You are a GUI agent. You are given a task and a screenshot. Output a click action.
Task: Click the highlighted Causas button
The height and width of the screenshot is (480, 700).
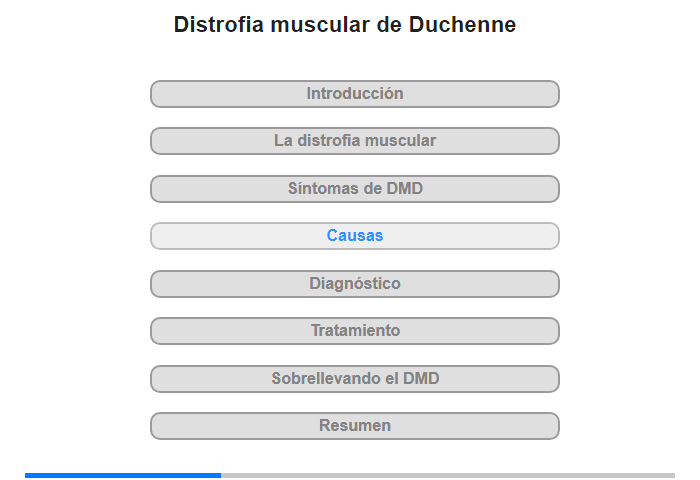click(354, 236)
